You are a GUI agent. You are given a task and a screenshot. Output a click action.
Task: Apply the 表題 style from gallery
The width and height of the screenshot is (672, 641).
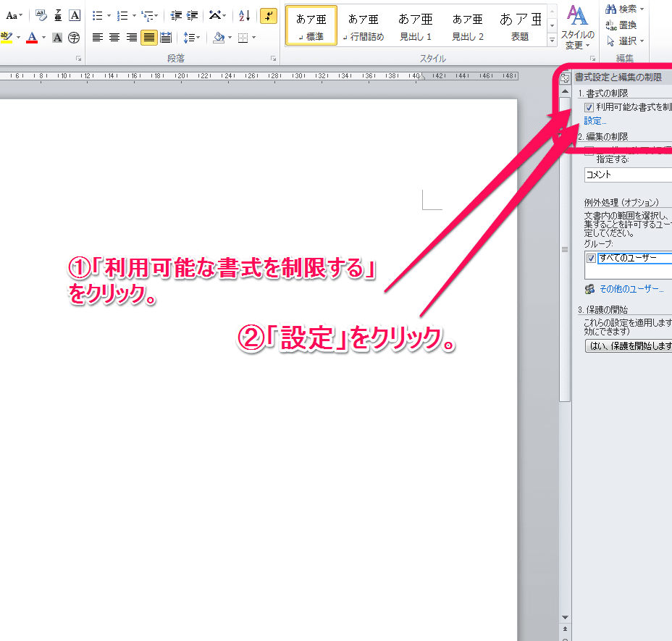click(520, 26)
